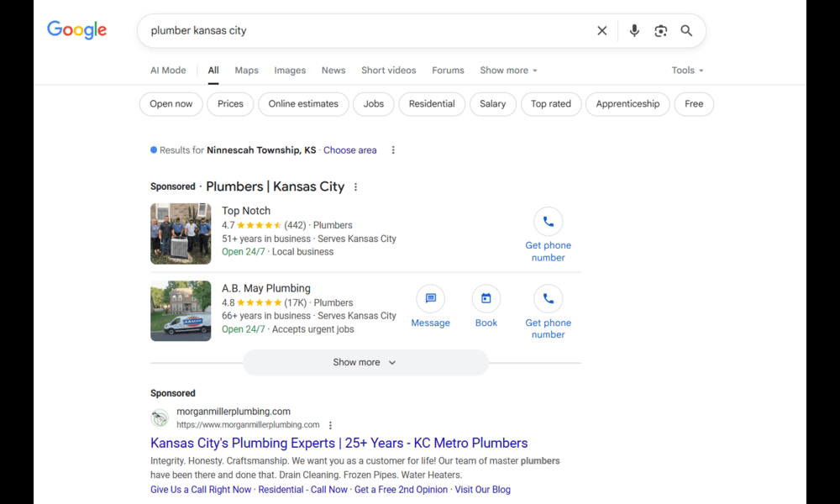Expand Show more sponsored plumbers
Image resolution: width=840 pixels, height=504 pixels.
[365, 363]
